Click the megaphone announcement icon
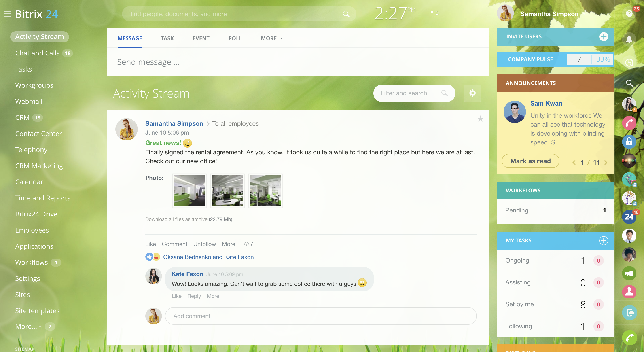 [629, 273]
